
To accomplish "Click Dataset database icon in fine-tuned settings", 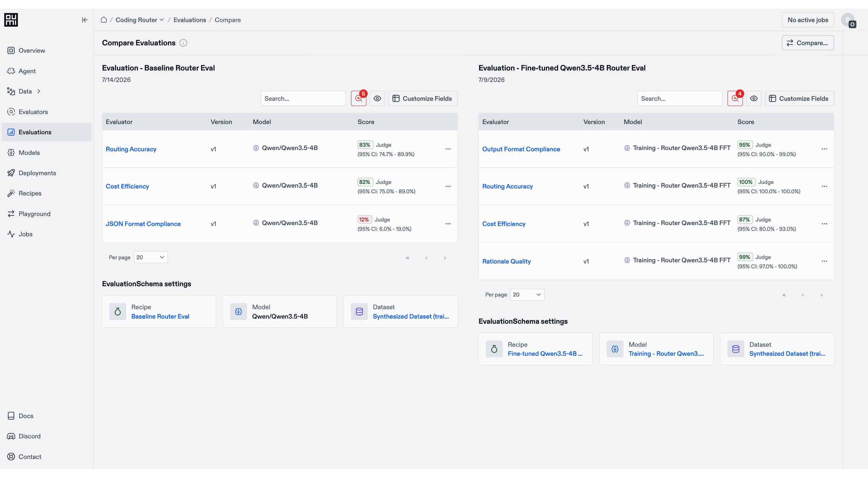I will tap(735, 349).
